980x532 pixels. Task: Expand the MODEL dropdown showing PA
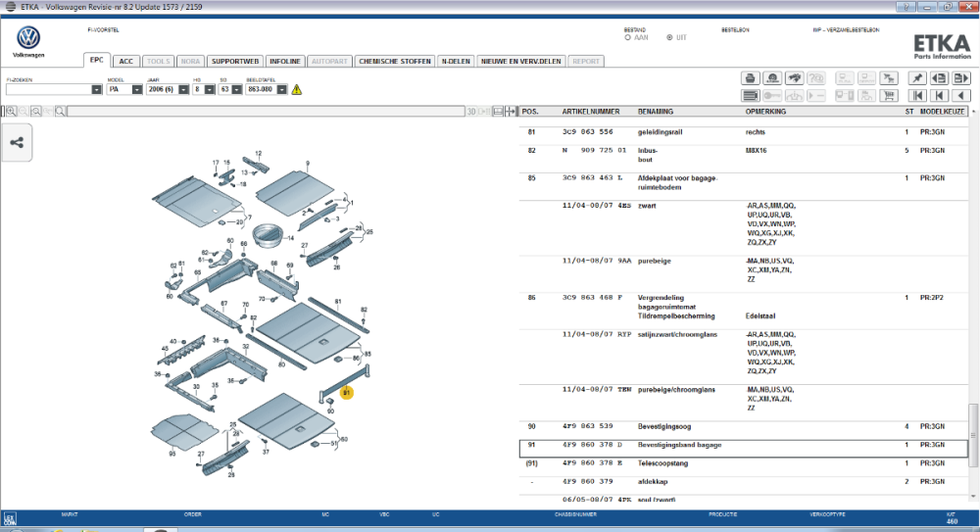pyautogui.click(x=137, y=89)
